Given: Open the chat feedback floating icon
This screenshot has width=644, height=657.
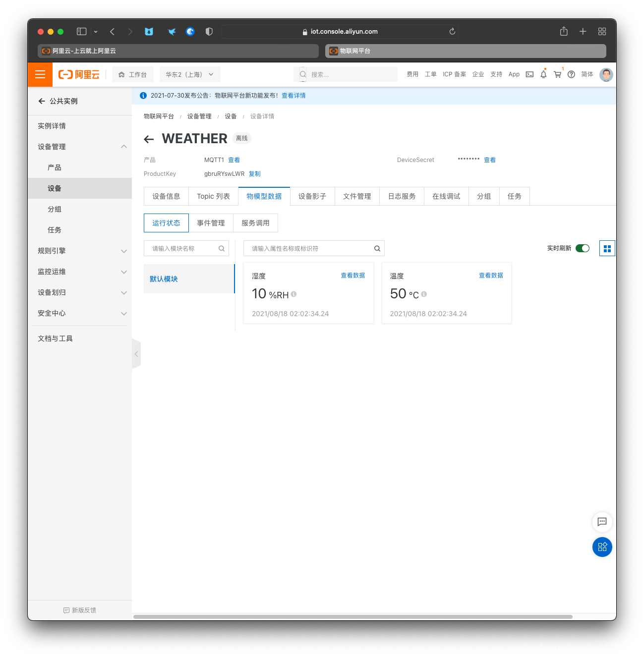Looking at the screenshot, I should coord(602,522).
